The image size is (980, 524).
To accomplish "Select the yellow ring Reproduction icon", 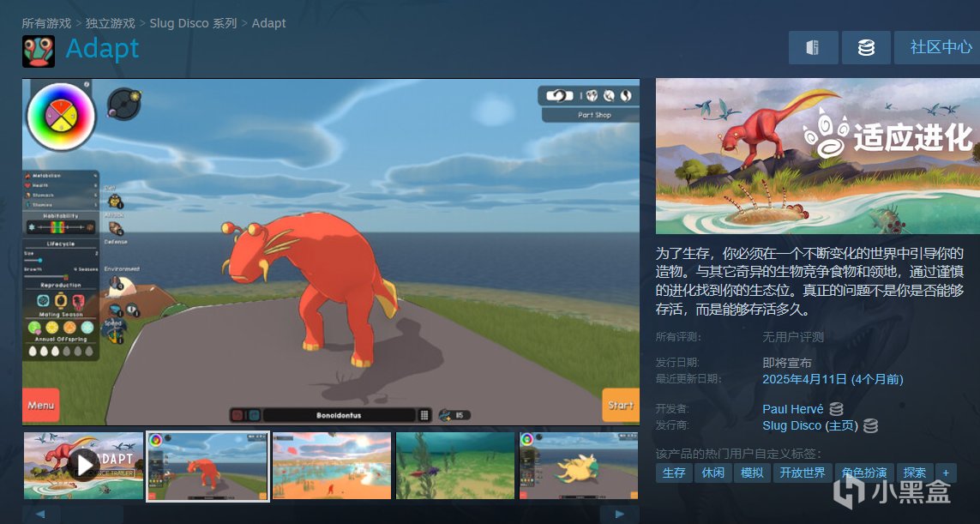I will tap(61, 301).
